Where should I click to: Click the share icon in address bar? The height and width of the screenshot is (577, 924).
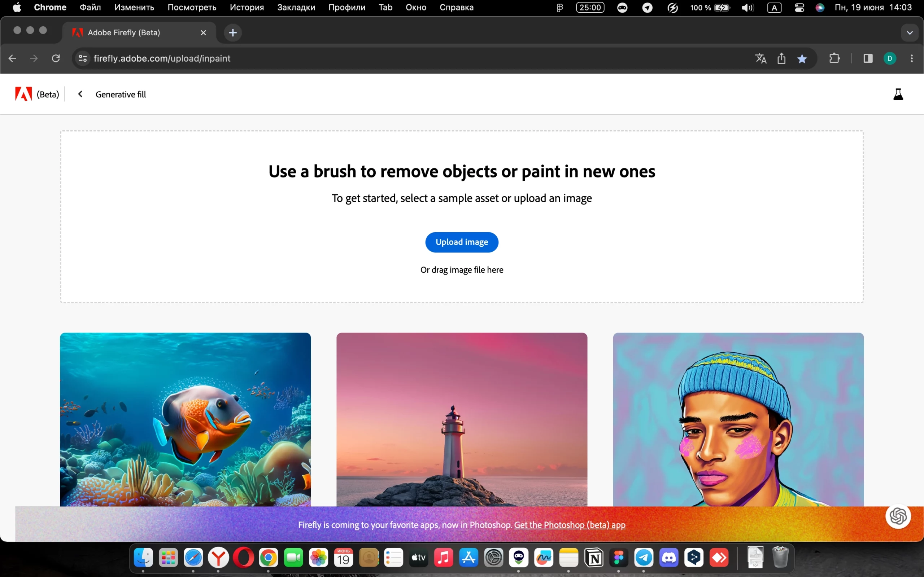781,58
